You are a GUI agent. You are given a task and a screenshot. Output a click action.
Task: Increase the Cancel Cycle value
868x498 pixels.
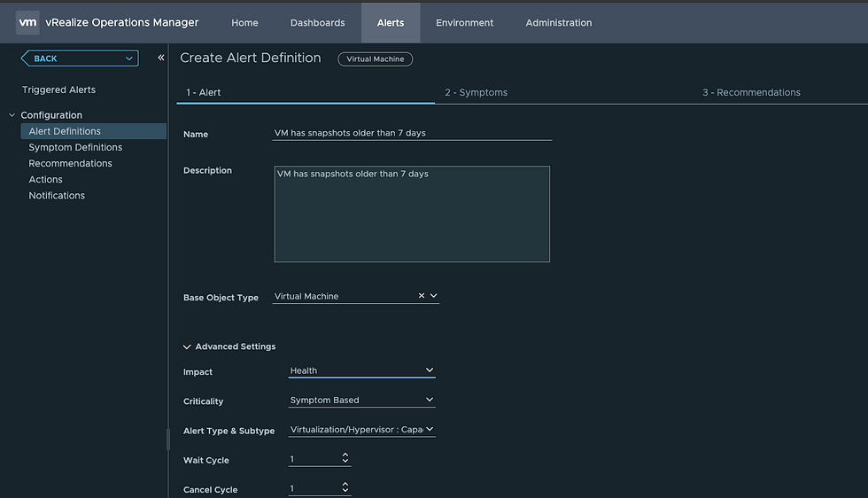pos(345,484)
